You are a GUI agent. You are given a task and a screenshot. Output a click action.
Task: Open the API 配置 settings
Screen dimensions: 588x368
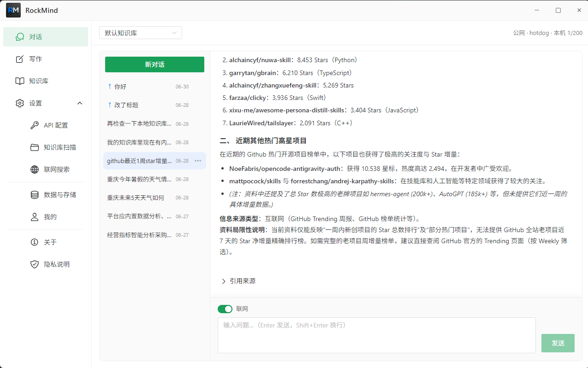(46, 125)
